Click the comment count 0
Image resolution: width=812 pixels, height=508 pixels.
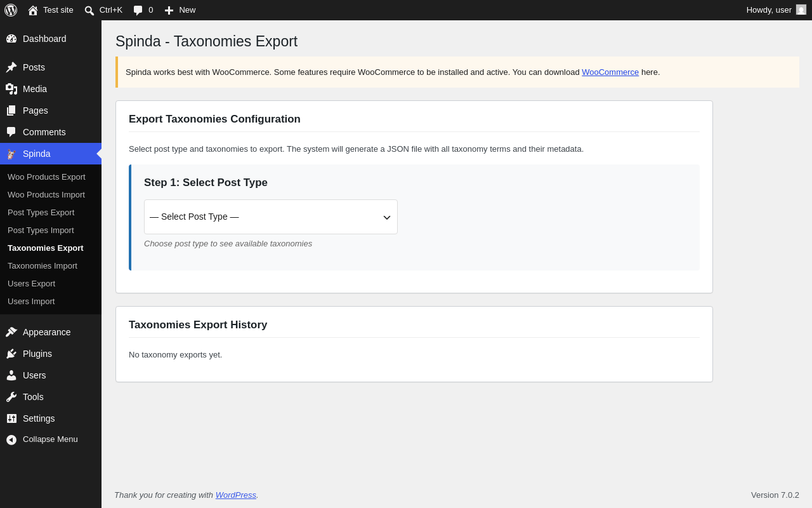point(151,10)
